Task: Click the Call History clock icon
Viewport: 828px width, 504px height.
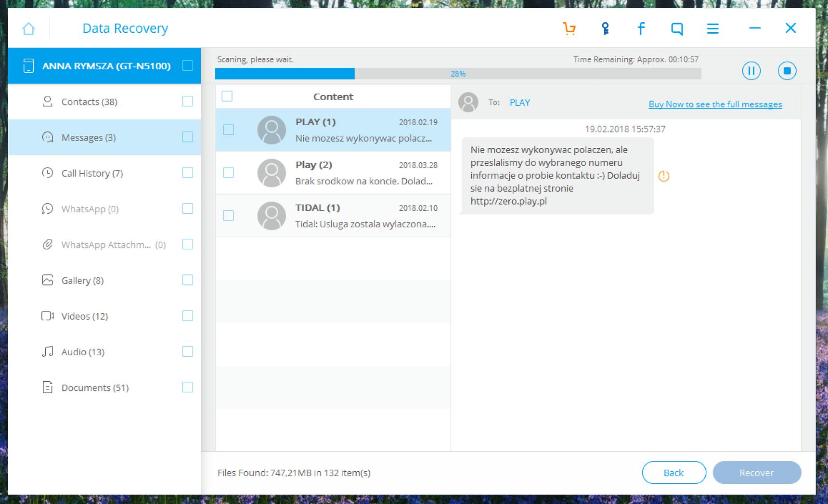Action: [47, 173]
